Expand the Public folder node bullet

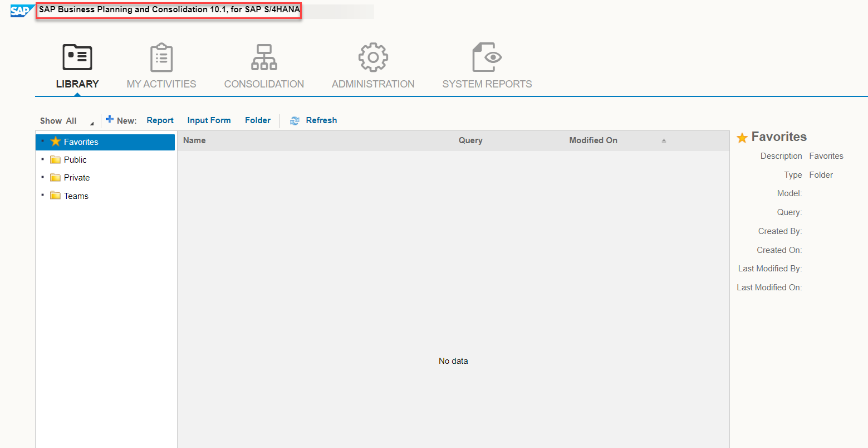pos(42,159)
